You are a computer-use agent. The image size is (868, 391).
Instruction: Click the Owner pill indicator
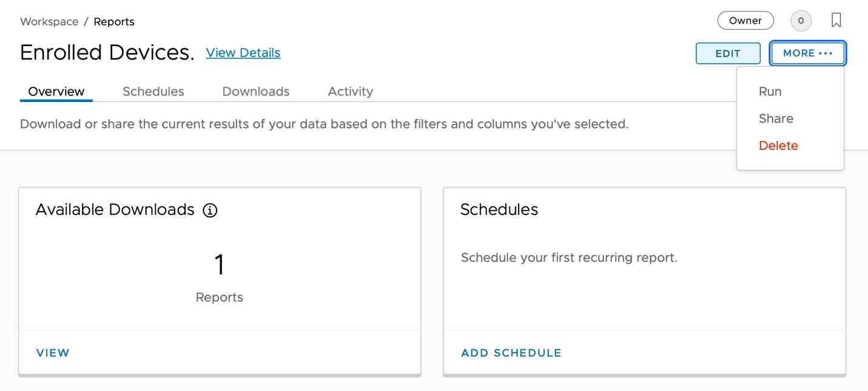coord(745,20)
